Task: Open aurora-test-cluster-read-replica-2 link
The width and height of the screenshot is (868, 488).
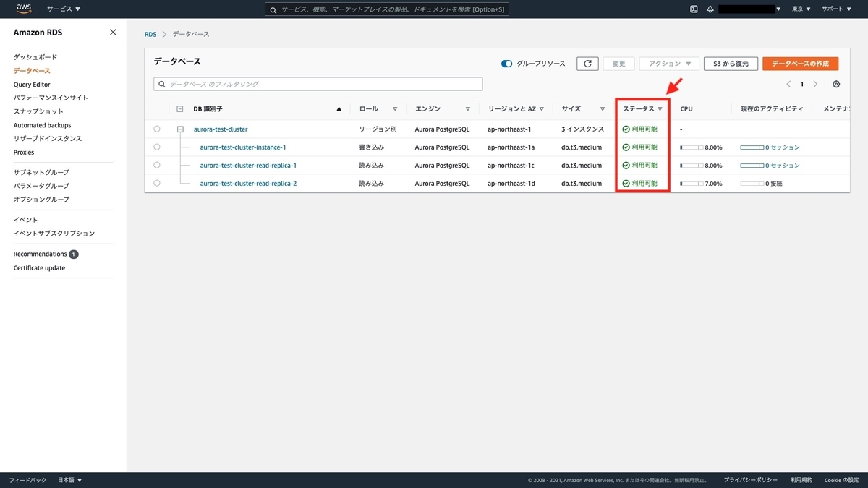Action: pos(248,183)
